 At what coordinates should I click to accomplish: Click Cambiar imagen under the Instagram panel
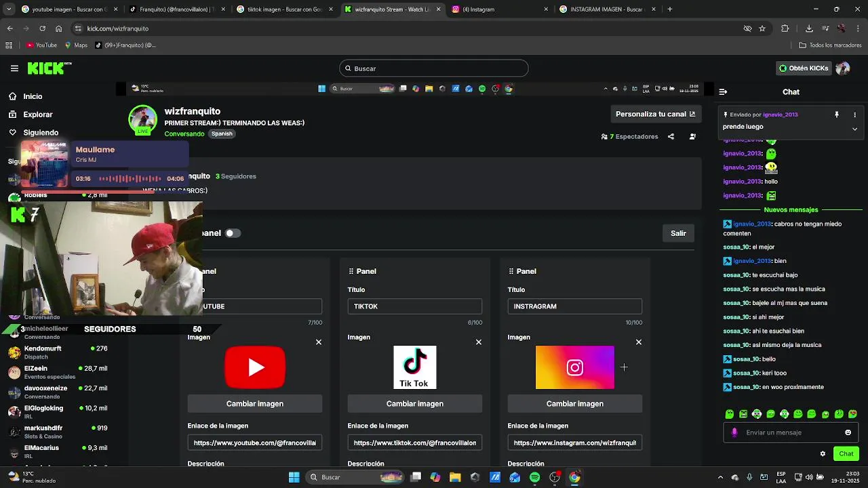coord(575,404)
